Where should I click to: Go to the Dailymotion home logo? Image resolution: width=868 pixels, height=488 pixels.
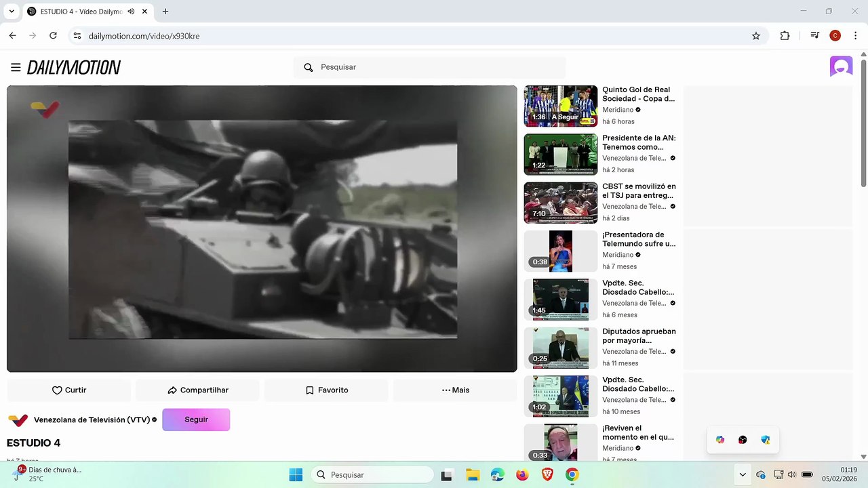point(74,67)
